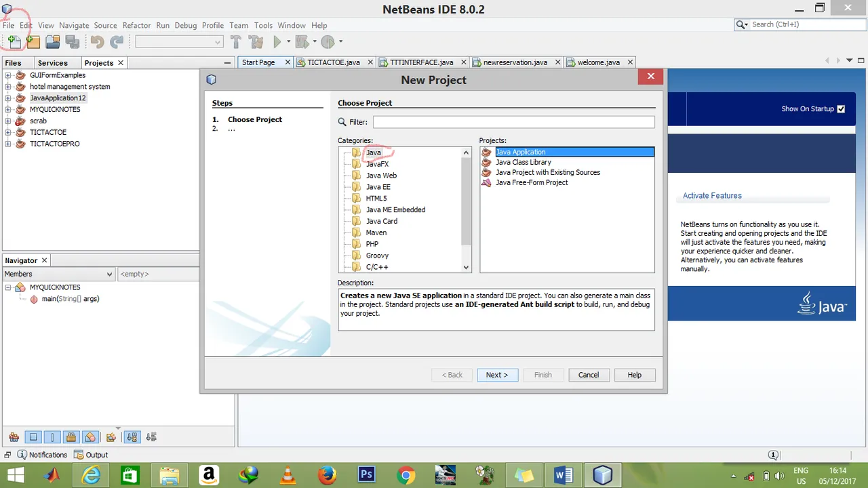Toggle Show Inherited Members in Navigator
868x488 pixels.
tap(14, 437)
